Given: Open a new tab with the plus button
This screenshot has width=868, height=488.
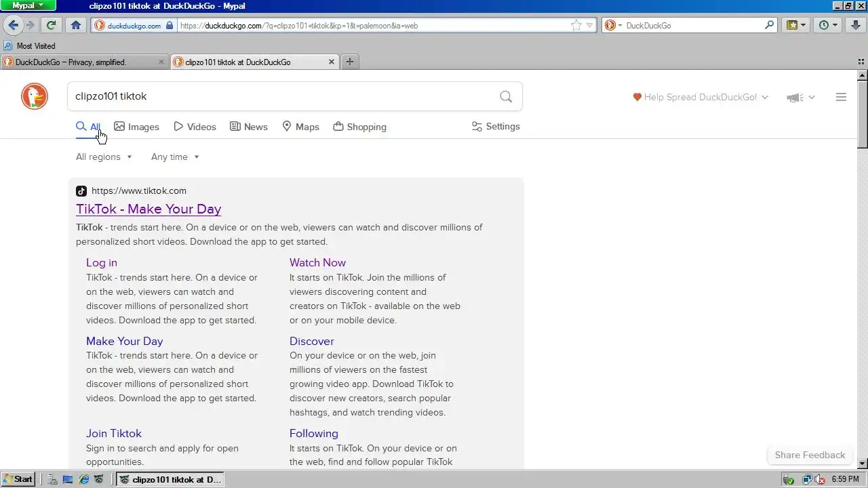Looking at the screenshot, I should [x=350, y=62].
